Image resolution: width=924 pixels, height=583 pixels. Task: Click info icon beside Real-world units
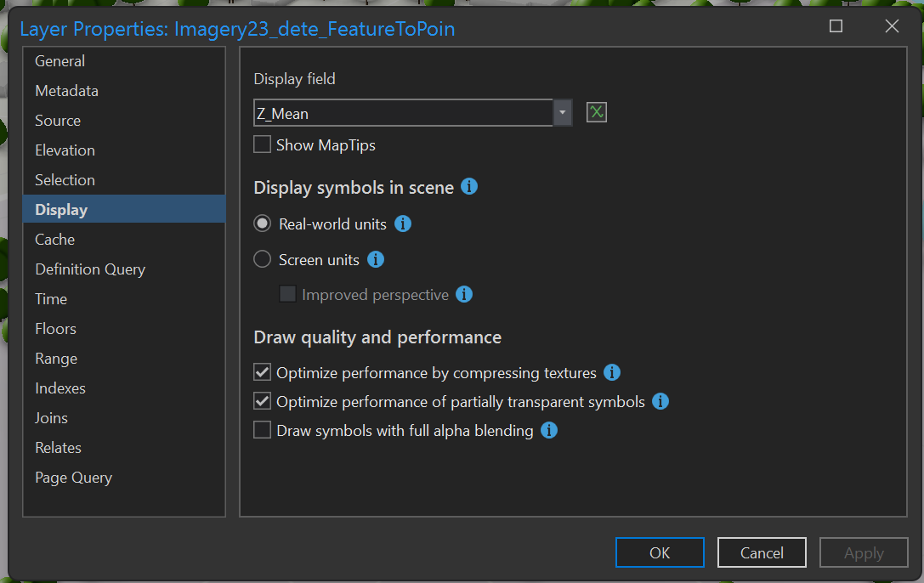click(404, 224)
